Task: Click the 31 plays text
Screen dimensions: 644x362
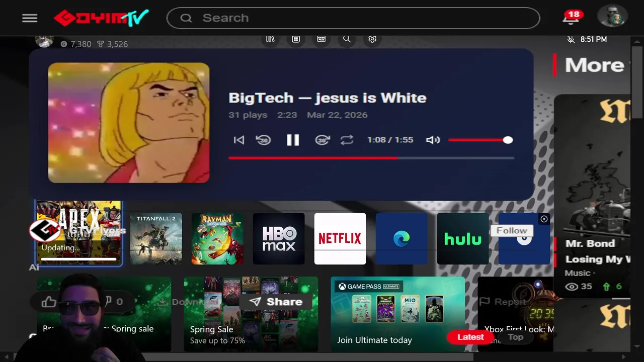Action: click(x=248, y=115)
